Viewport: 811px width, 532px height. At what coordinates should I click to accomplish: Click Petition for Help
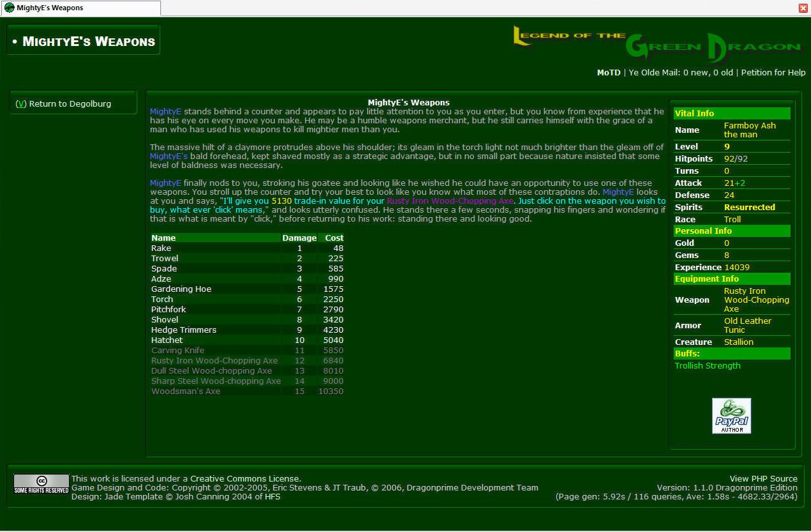pos(773,73)
